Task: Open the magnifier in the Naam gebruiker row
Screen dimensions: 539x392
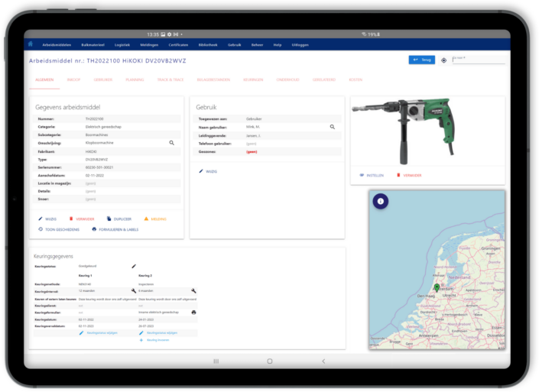Action: [x=333, y=127]
